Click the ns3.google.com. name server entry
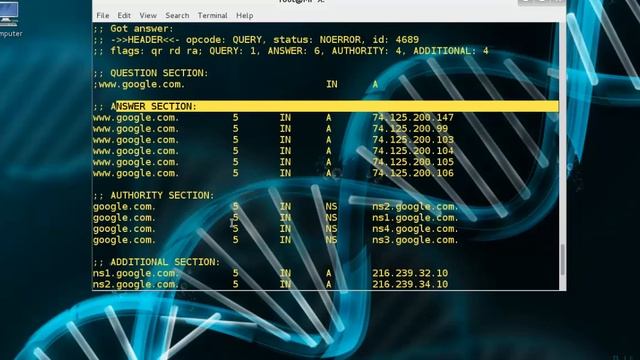Screen dimensions: 640x360 [x=415, y=240]
